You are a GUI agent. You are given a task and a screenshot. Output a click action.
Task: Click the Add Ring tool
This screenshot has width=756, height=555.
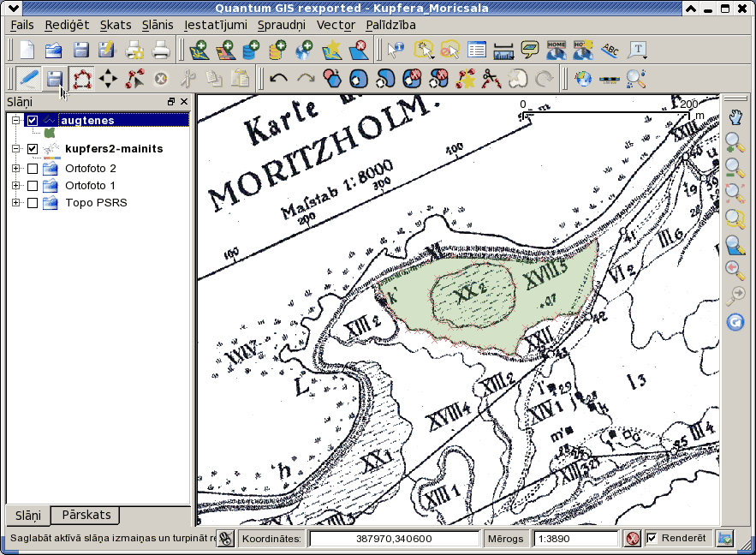coord(358,79)
